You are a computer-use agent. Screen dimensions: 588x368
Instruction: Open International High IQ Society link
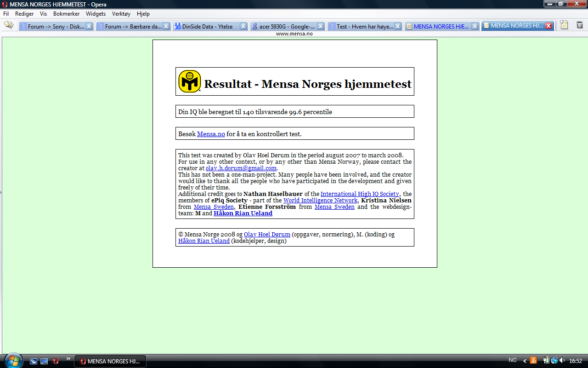360,194
